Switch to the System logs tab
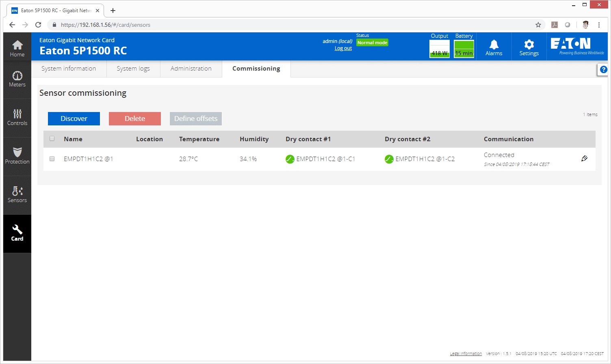 coord(133,69)
